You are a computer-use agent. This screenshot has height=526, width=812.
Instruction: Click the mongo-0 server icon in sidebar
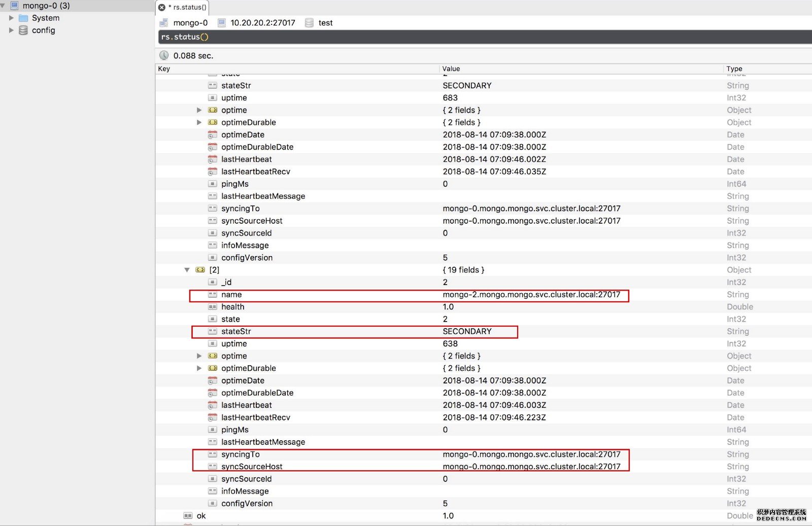pyautogui.click(x=14, y=6)
